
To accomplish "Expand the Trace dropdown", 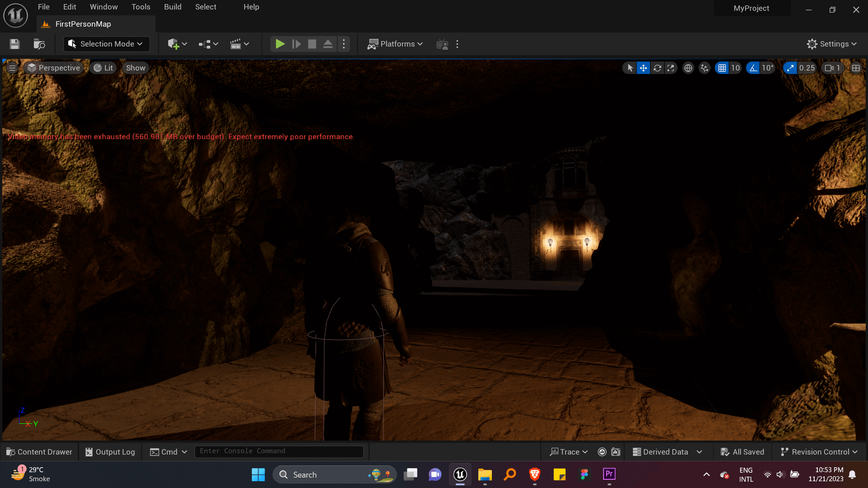I will click(x=568, y=452).
